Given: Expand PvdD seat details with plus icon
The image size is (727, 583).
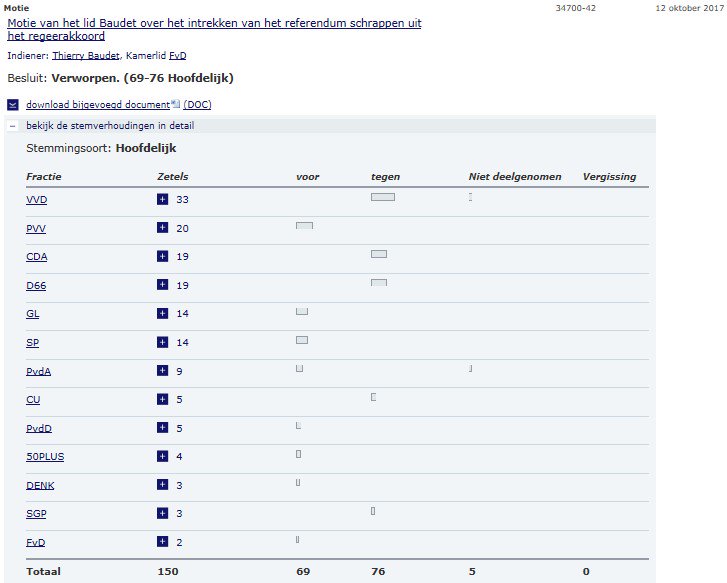Looking at the screenshot, I should 162,427.
